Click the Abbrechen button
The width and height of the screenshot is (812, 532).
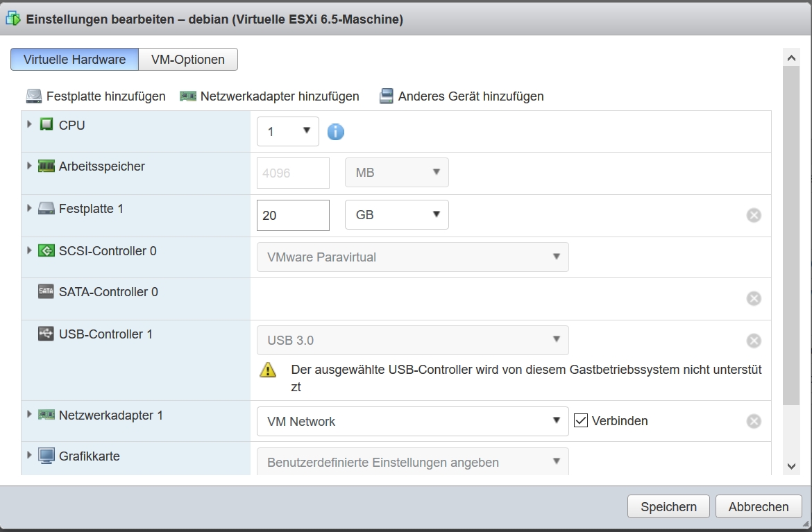pyautogui.click(x=759, y=506)
